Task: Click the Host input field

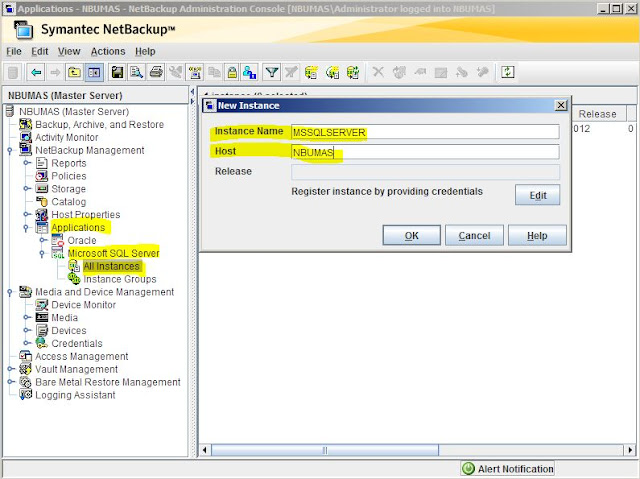Action: pos(425,152)
